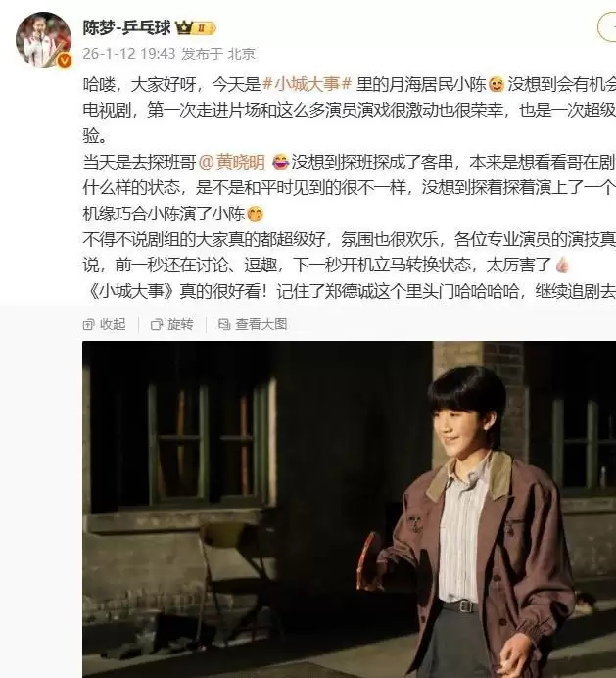Image resolution: width=616 pixels, height=678 pixels.
Task: View the full image via 查看大图
Action: coord(253,324)
